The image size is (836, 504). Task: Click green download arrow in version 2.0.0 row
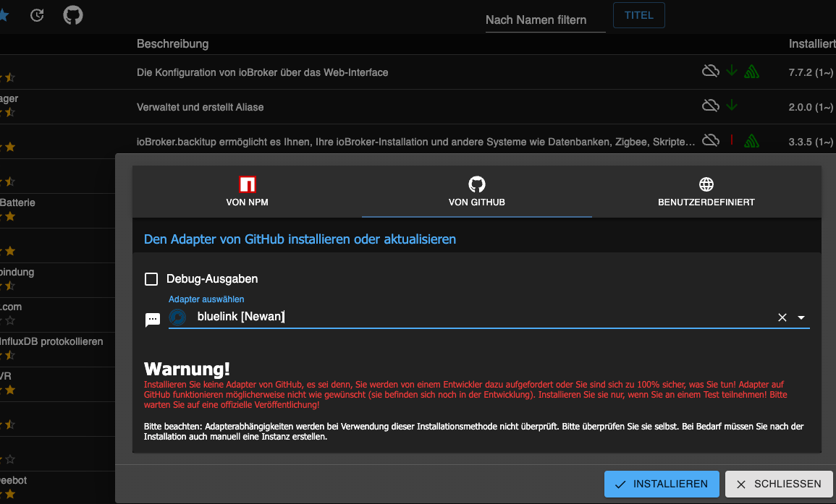click(x=732, y=106)
